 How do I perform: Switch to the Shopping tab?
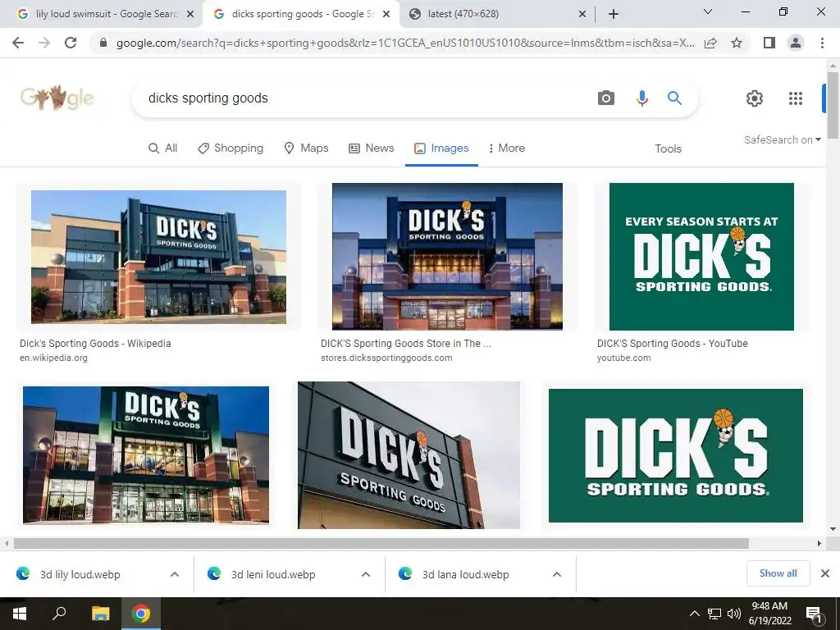231,148
